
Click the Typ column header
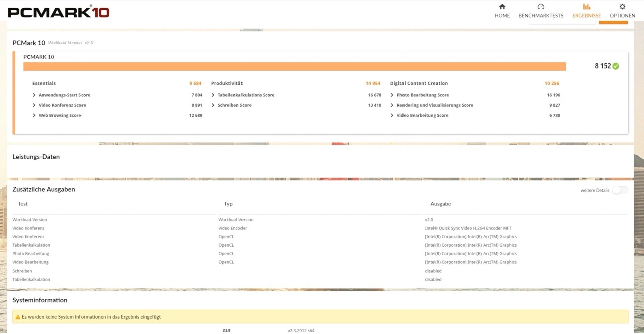pos(228,204)
